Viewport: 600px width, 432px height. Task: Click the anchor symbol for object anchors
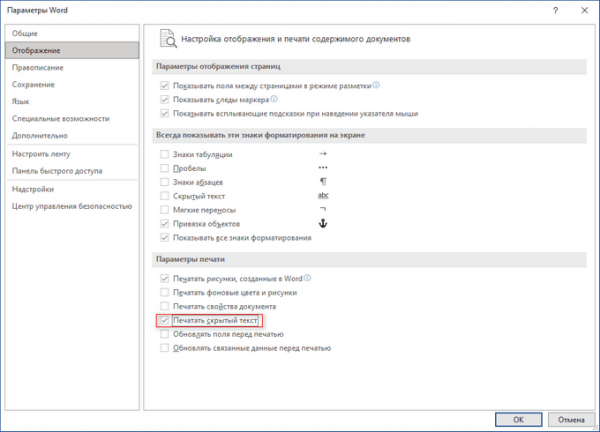323,223
